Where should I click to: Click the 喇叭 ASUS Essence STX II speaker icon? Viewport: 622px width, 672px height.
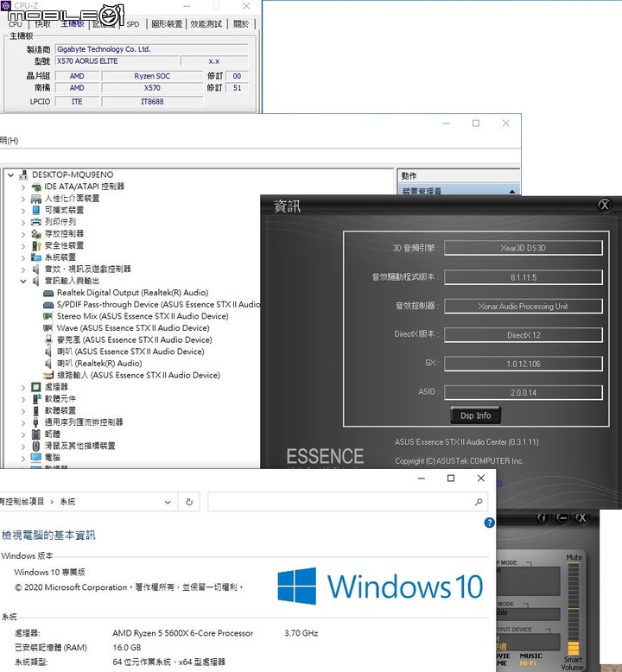click(48, 352)
